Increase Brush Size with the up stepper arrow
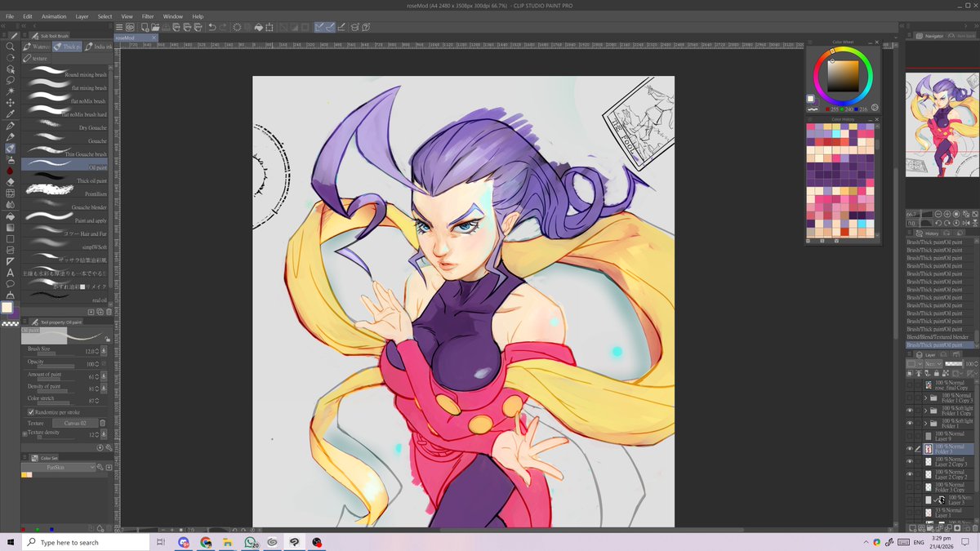The height and width of the screenshot is (551, 980). [x=96, y=349]
